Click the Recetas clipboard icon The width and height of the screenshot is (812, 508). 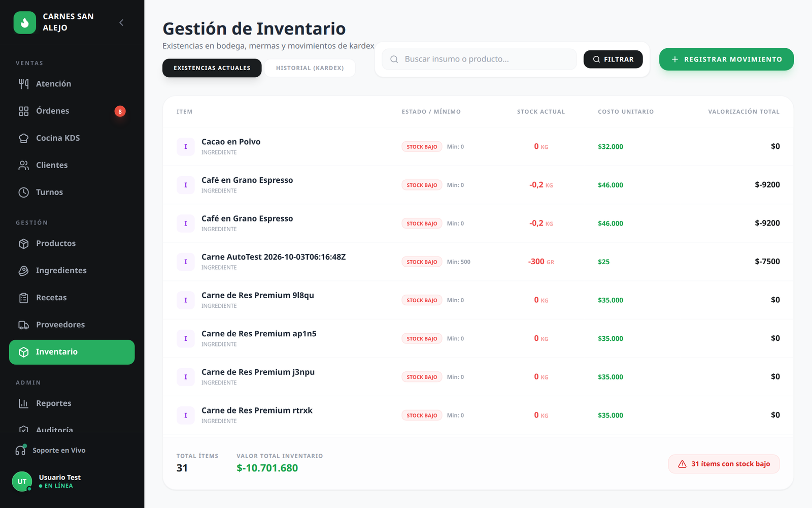click(x=24, y=298)
